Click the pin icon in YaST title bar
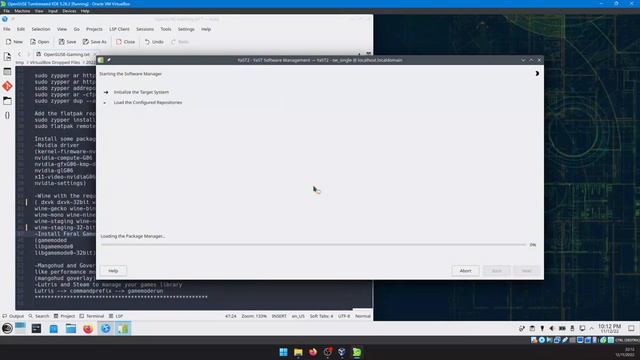Viewport: 640px width, 360px height. (x=109, y=60)
